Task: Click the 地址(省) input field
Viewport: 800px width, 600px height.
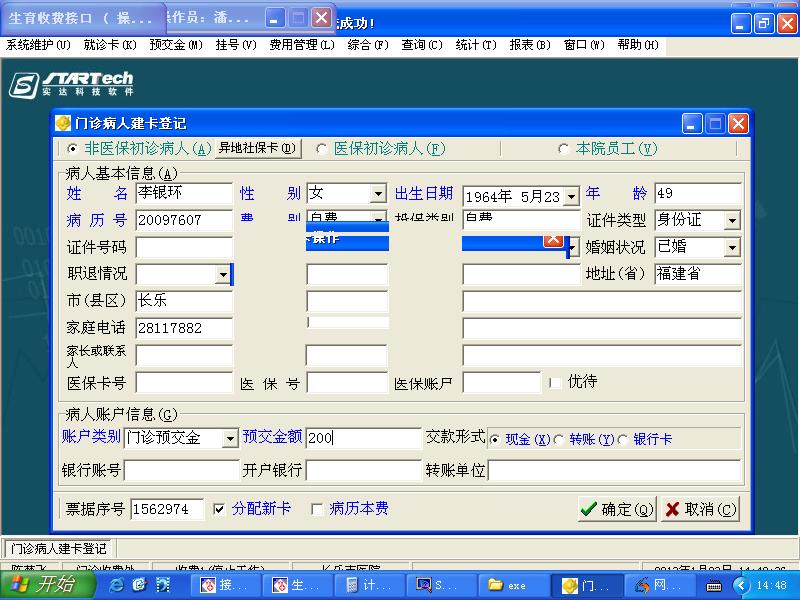Action: [697, 274]
